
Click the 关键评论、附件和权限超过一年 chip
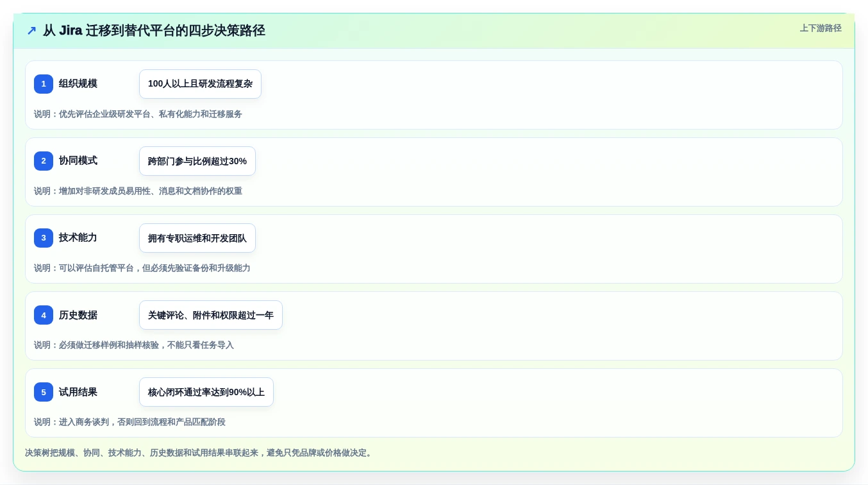(211, 315)
